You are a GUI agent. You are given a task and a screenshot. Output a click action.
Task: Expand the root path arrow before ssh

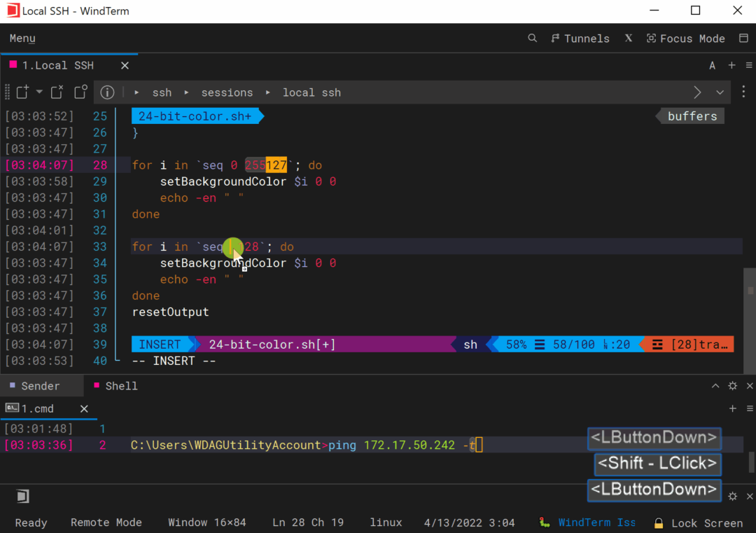point(137,92)
